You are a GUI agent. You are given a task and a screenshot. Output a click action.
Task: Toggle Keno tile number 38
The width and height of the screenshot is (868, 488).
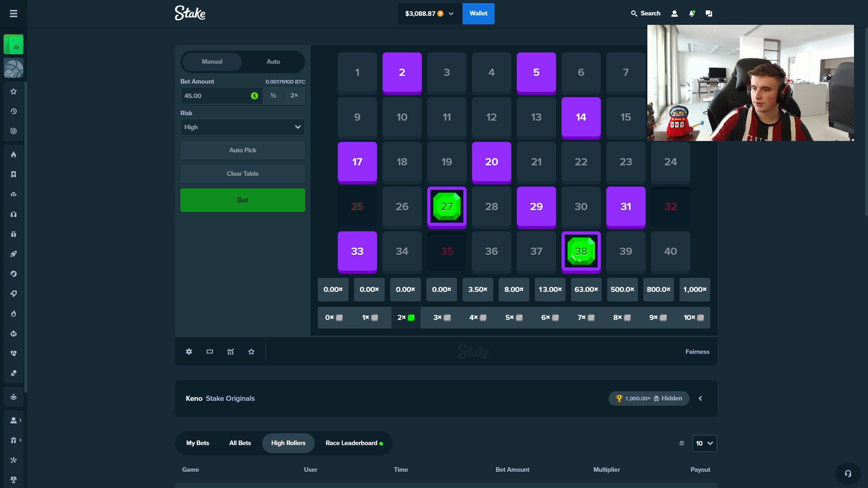[x=581, y=251]
